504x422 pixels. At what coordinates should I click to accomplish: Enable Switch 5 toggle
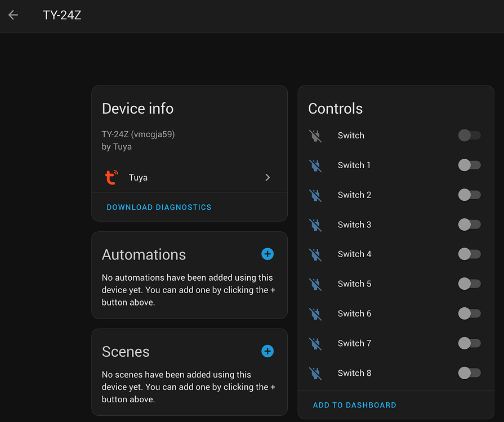(x=469, y=284)
